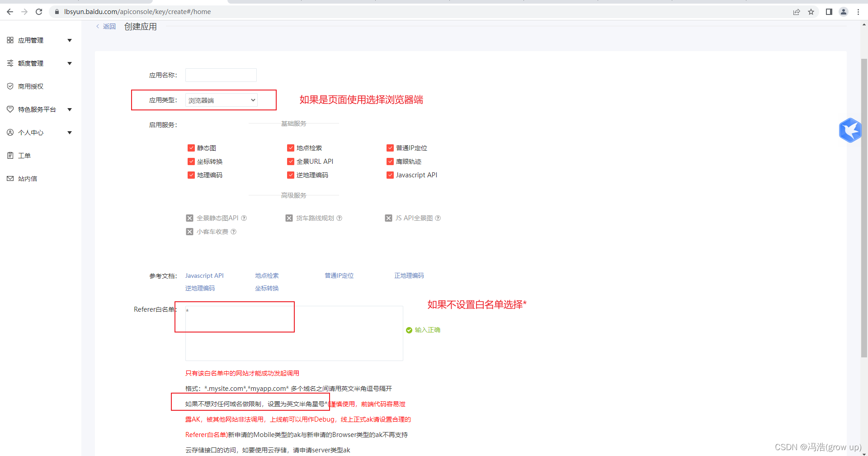Open 正地理编码 reference doc link
The height and width of the screenshot is (456, 868).
[x=409, y=275]
